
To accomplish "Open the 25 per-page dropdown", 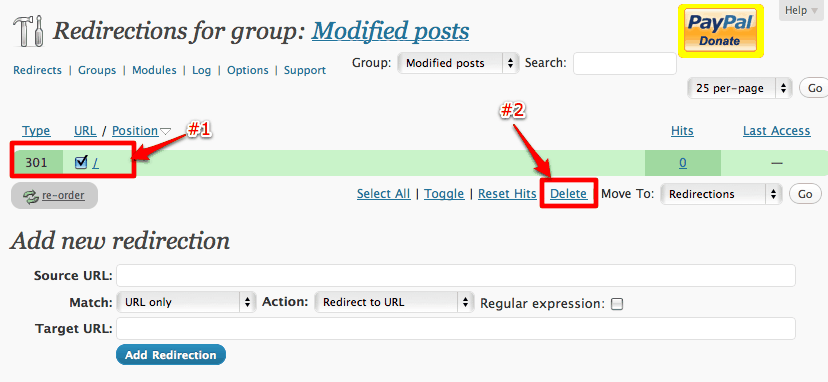I will point(740,88).
